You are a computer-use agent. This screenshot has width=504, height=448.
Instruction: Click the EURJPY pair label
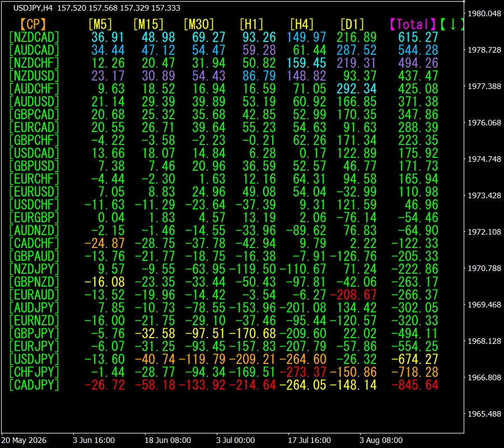click(x=34, y=346)
